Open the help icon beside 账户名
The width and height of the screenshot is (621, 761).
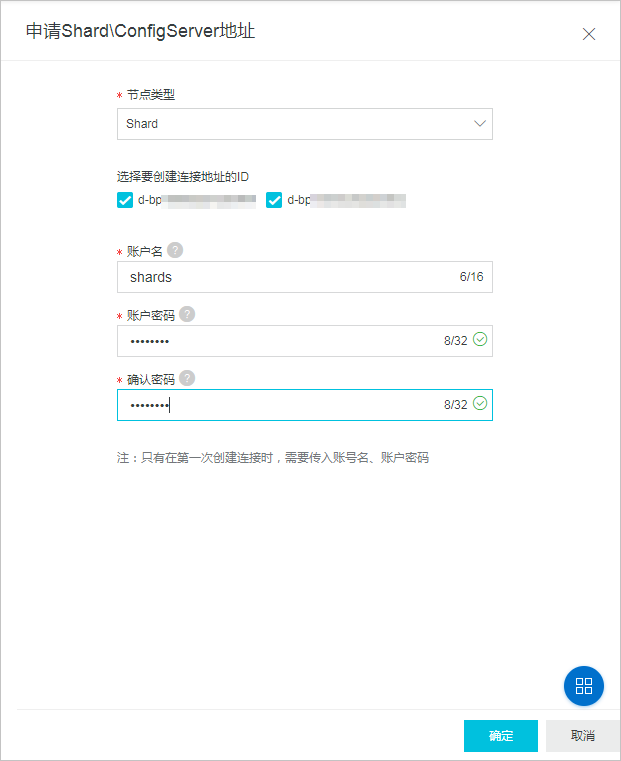pos(175,250)
